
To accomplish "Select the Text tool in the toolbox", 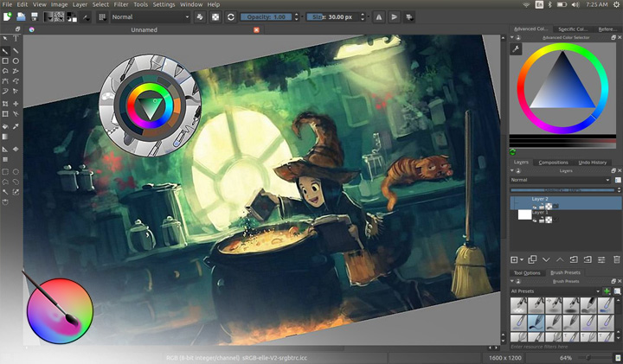I will click(x=16, y=39).
